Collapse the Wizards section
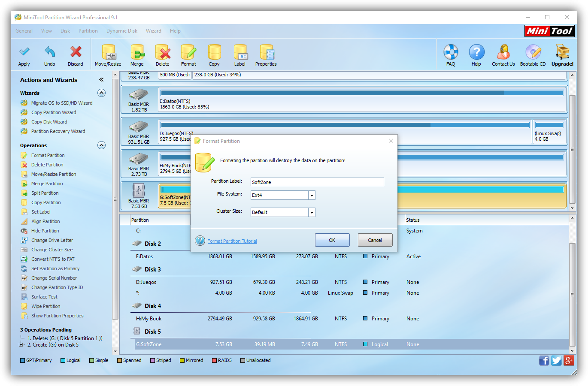Viewport: 588px width, 386px height. pos(101,93)
